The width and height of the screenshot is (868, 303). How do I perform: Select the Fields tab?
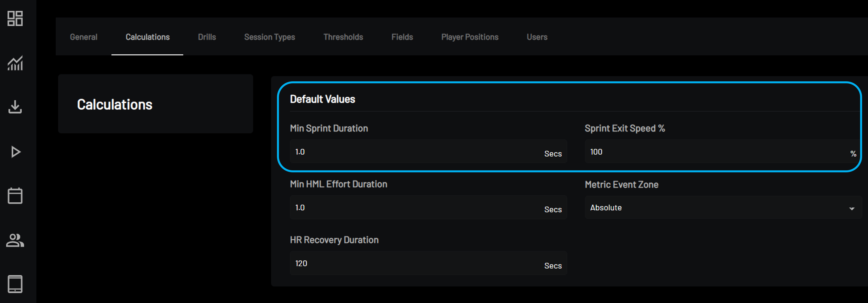tap(402, 37)
